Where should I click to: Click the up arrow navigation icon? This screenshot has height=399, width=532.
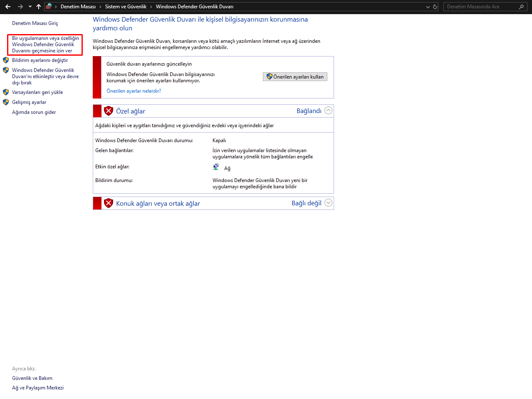pyautogui.click(x=38, y=6)
